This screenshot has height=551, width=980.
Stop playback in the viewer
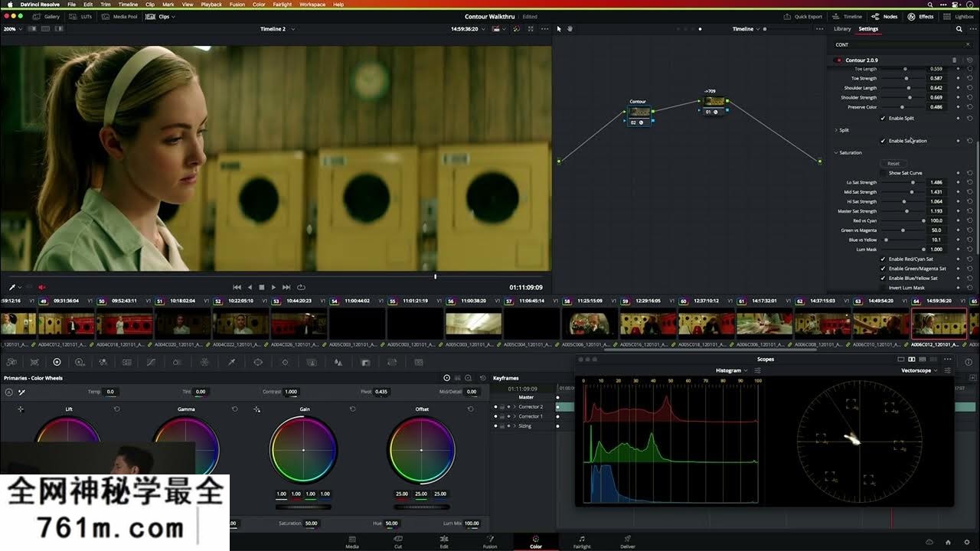click(261, 287)
